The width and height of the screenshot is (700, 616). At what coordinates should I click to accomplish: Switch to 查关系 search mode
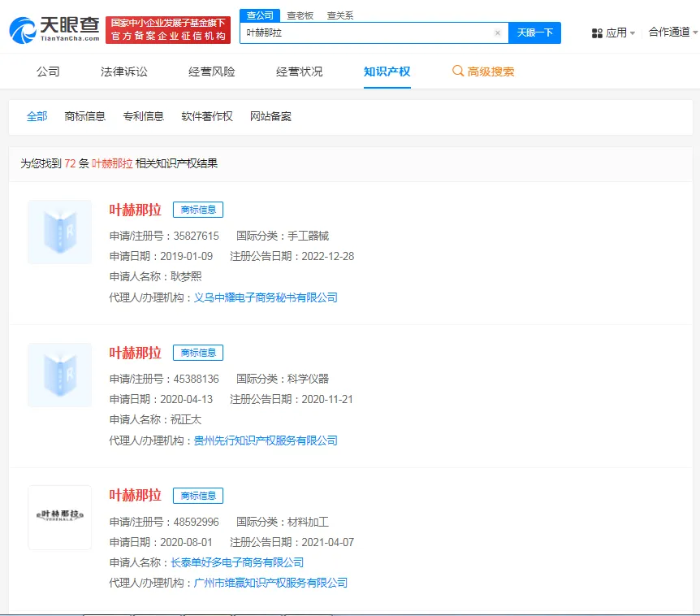[x=340, y=15]
